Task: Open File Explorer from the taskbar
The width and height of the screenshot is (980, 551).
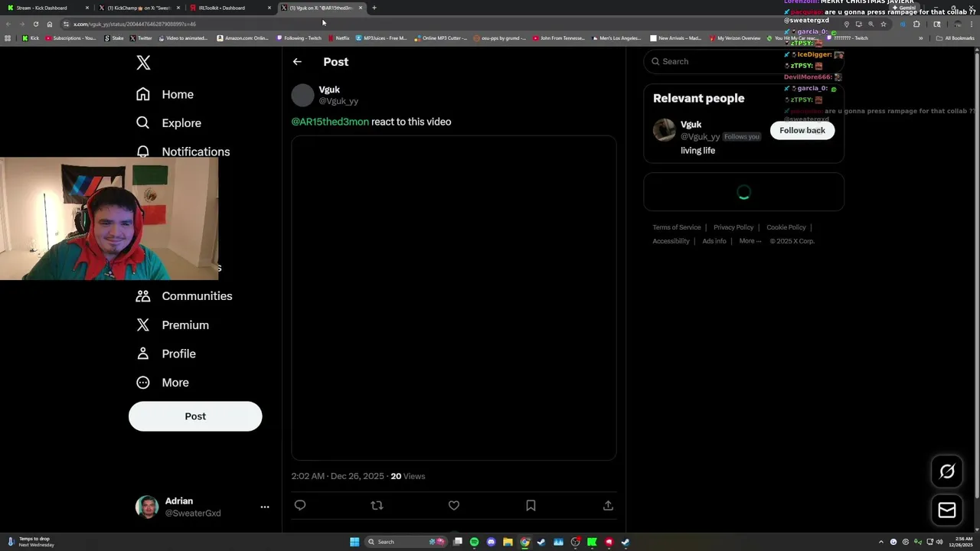Action: [x=508, y=542]
